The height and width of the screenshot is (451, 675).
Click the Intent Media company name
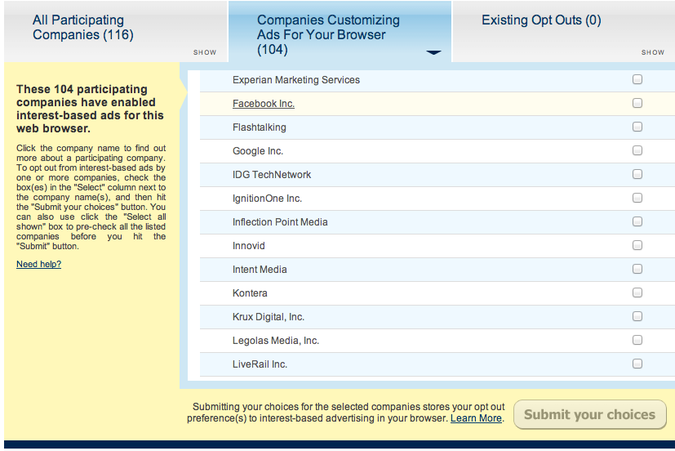point(260,269)
